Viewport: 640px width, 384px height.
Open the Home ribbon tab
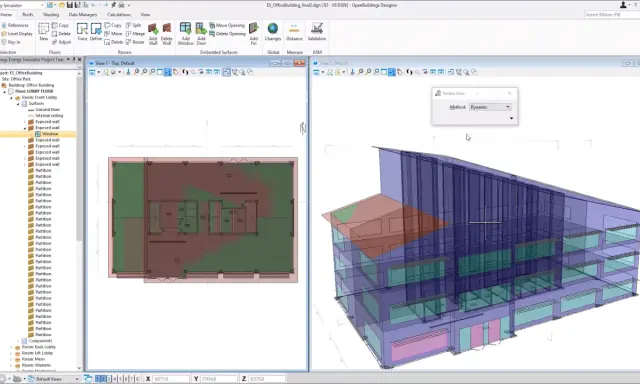pos(7,15)
